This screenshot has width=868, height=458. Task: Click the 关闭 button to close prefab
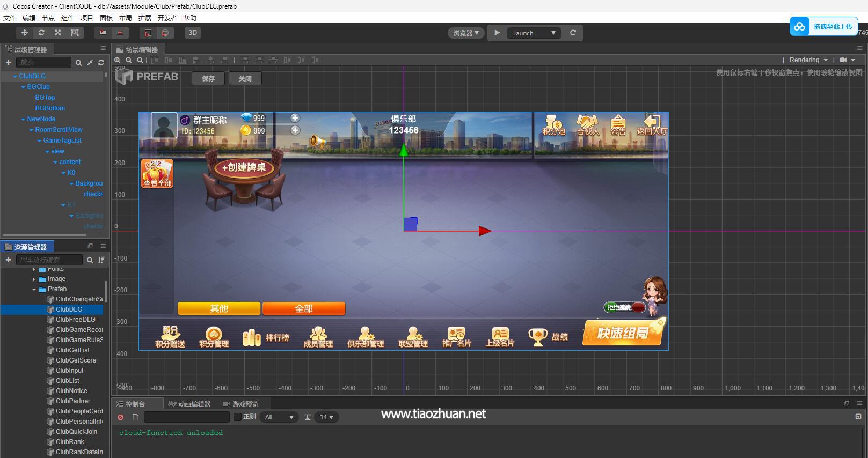[245, 78]
